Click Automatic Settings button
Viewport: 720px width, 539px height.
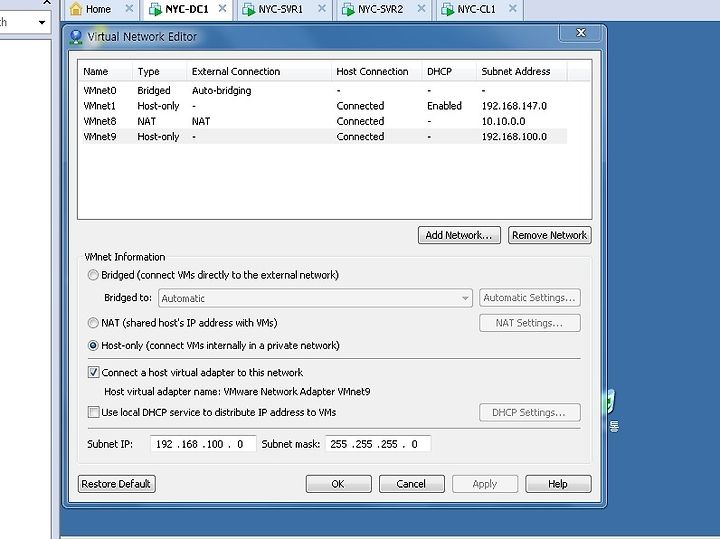pyautogui.click(x=529, y=298)
